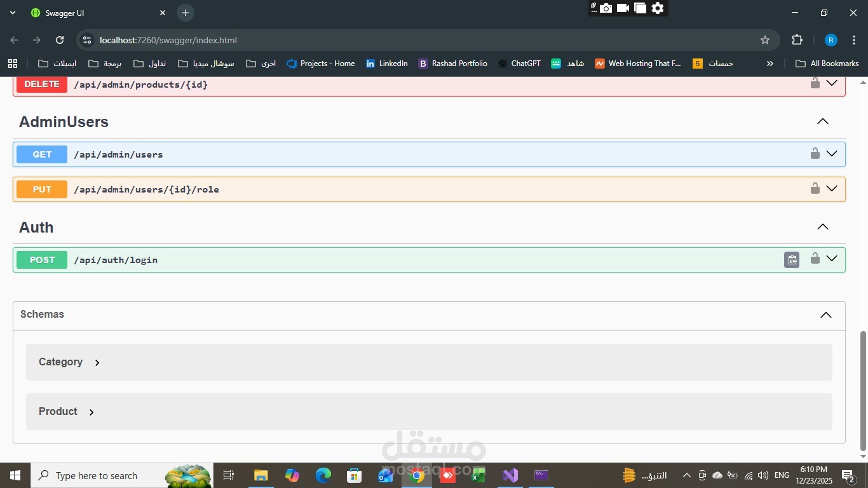This screenshot has width=868, height=488.
Task: Open the Chrome three-dot menu
Action: pyautogui.click(x=853, y=40)
